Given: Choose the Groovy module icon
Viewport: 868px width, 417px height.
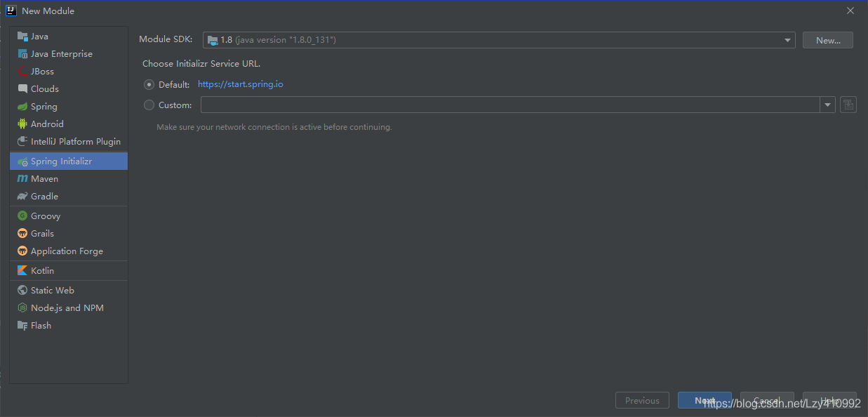Looking at the screenshot, I should point(22,216).
